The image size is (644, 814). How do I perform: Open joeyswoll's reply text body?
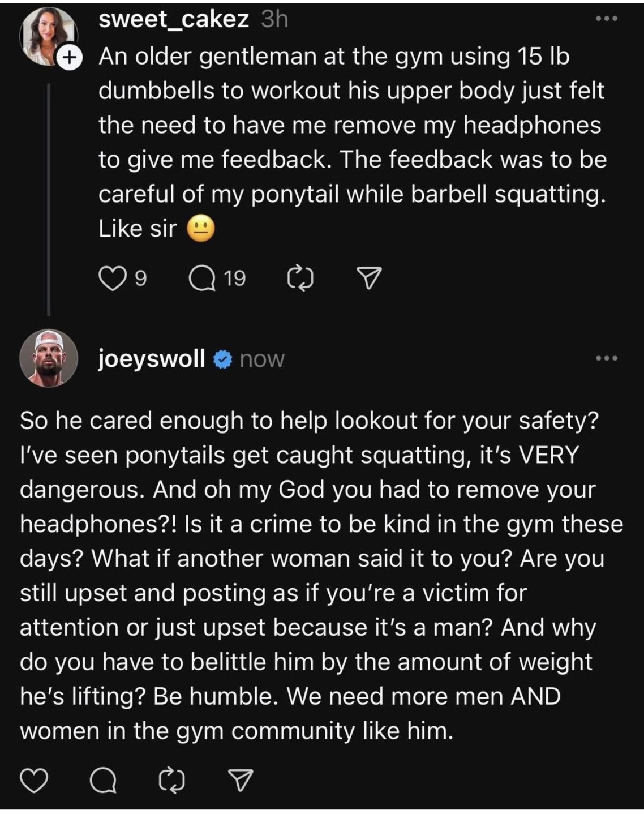coord(320,575)
